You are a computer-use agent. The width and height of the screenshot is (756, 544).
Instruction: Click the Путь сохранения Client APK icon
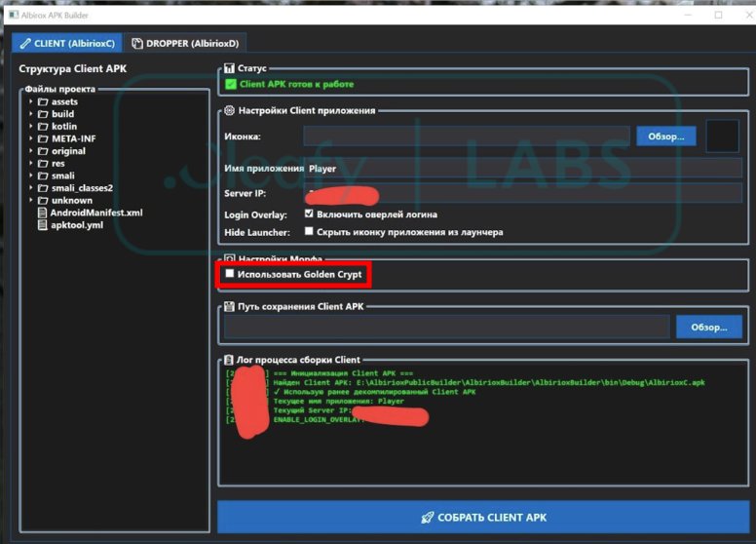[x=230, y=307]
